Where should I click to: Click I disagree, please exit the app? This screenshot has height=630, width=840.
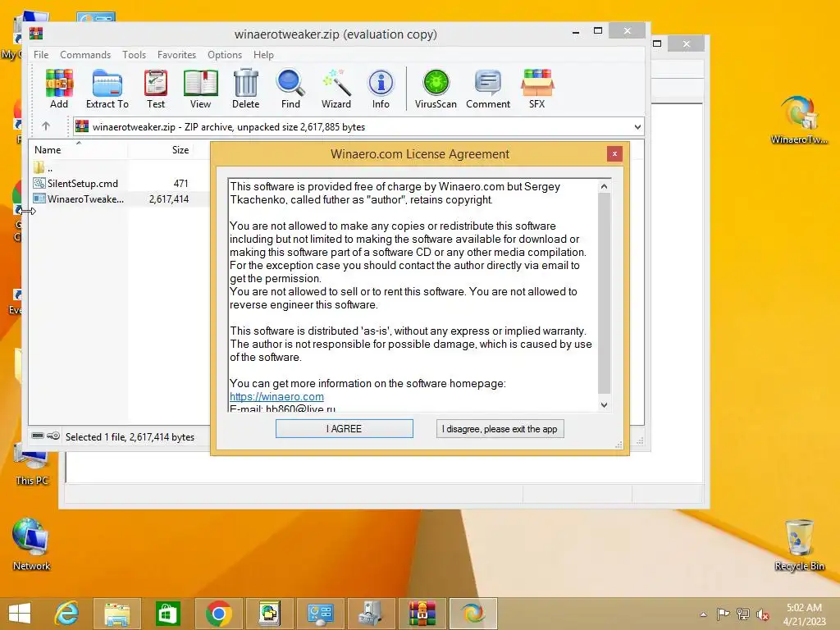[500, 428]
